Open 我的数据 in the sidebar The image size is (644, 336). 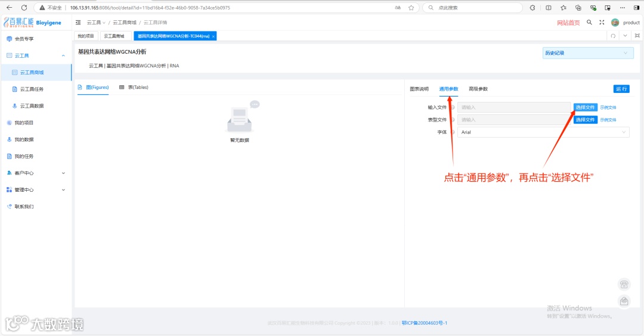(36, 139)
